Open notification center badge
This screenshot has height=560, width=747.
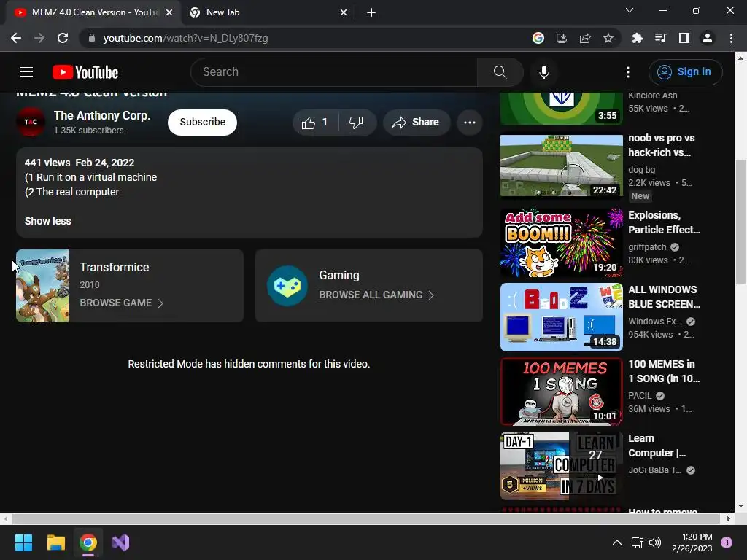click(x=727, y=542)
